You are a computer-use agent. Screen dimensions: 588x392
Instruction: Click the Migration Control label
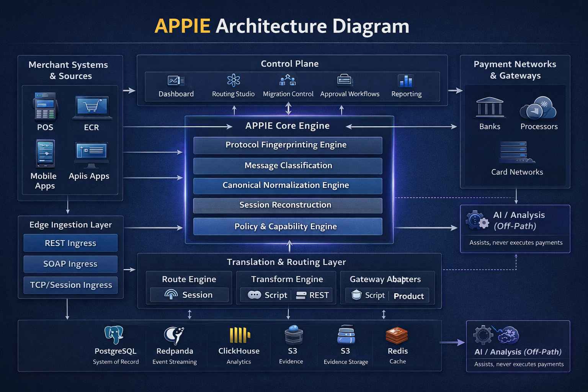tap(288, 94)
